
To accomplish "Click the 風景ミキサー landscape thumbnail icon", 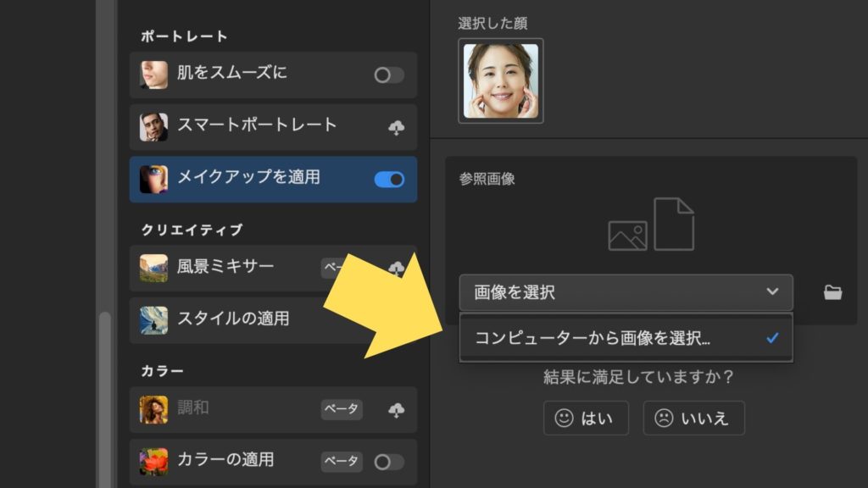I will pyautogui.click(x=153, y=269).
